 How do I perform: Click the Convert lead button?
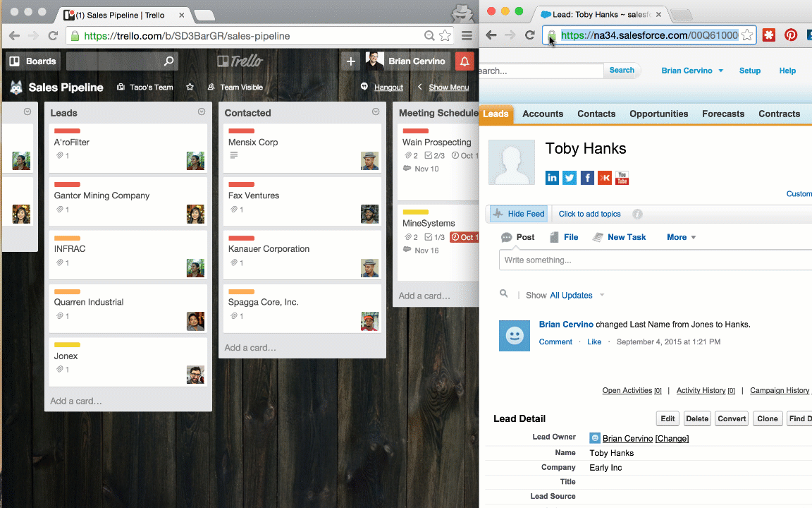(732, 419)
